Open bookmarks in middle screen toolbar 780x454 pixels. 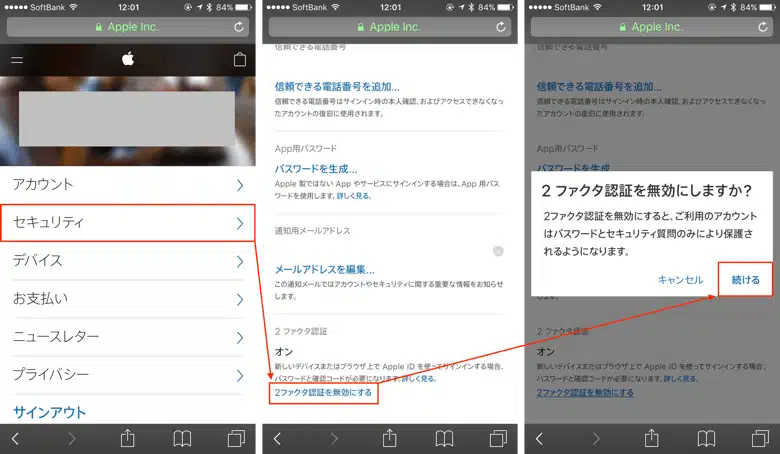444,439
